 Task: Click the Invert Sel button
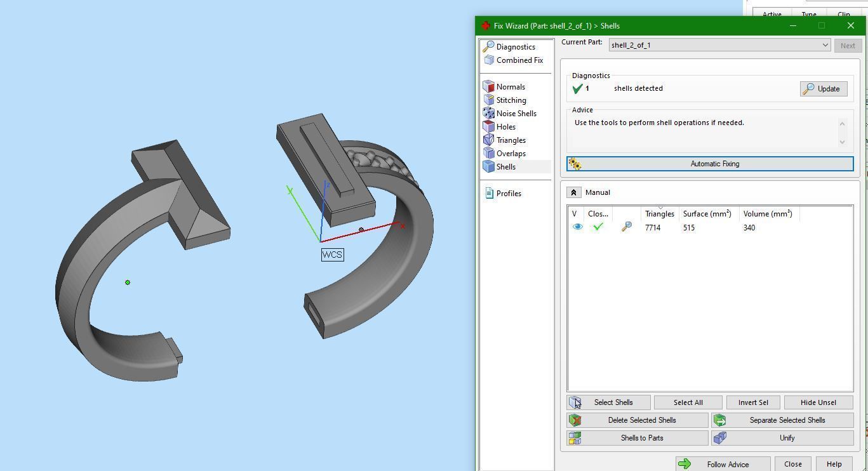point(753,402)
